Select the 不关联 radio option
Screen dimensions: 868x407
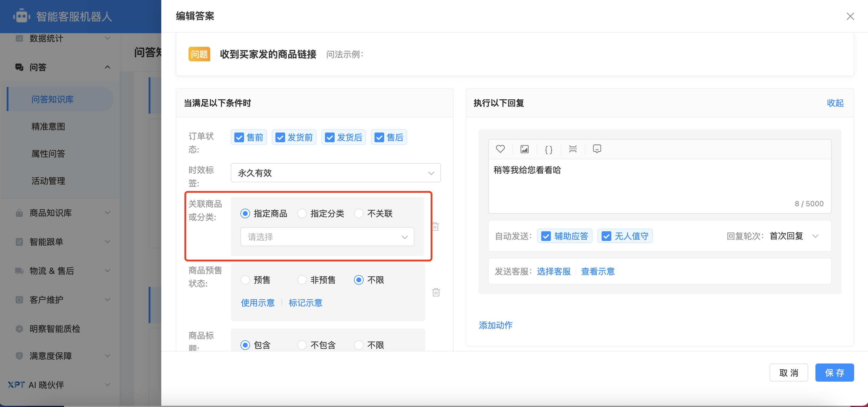click(x=359, y=213)
